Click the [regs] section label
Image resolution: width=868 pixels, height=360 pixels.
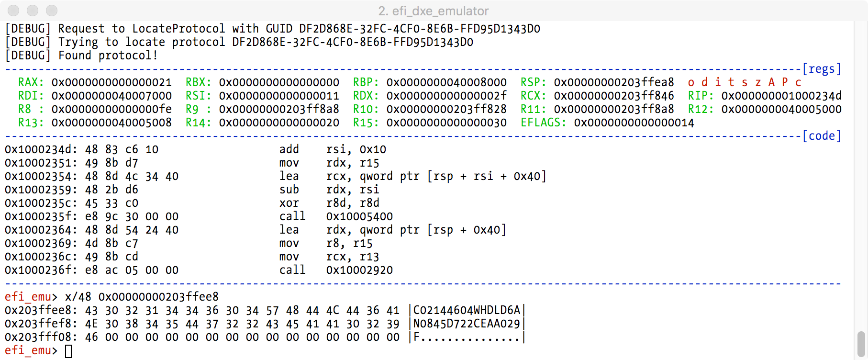tap(821, 69)
